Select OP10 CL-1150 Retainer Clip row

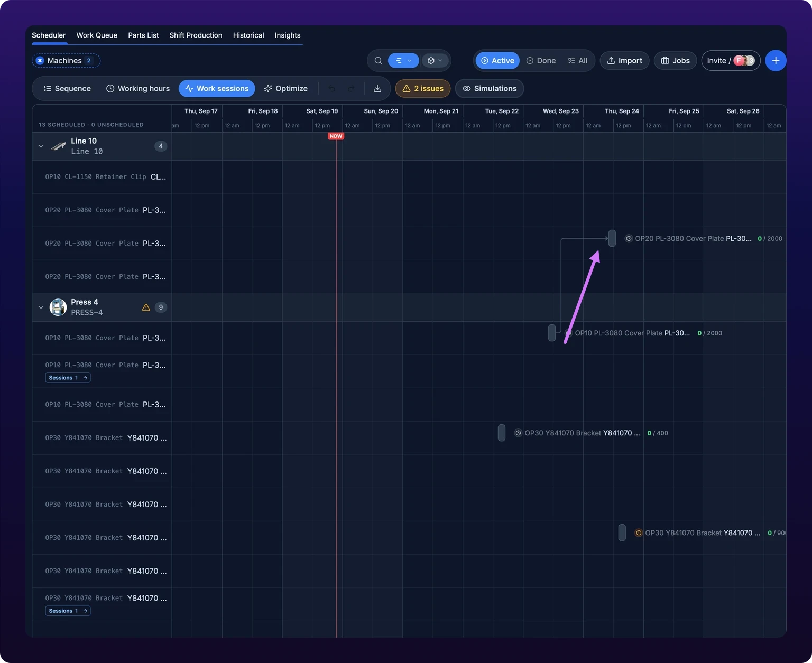(102, 177)
